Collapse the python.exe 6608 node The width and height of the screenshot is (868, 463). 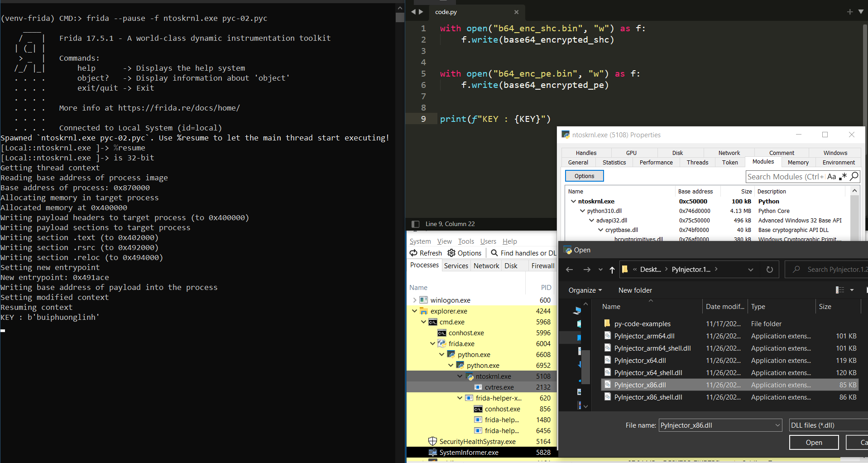click(x=442, y=354)
